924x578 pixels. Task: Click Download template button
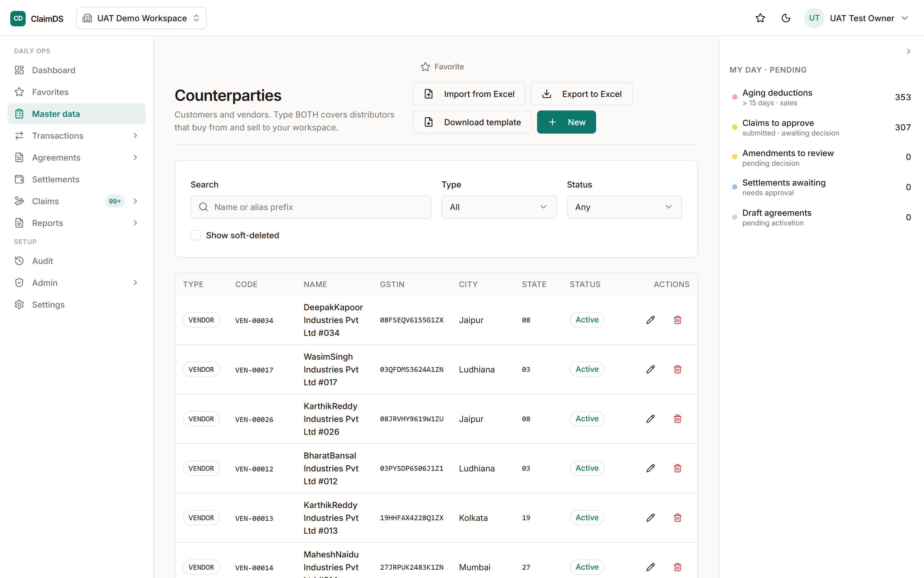(x=472, y=122)
